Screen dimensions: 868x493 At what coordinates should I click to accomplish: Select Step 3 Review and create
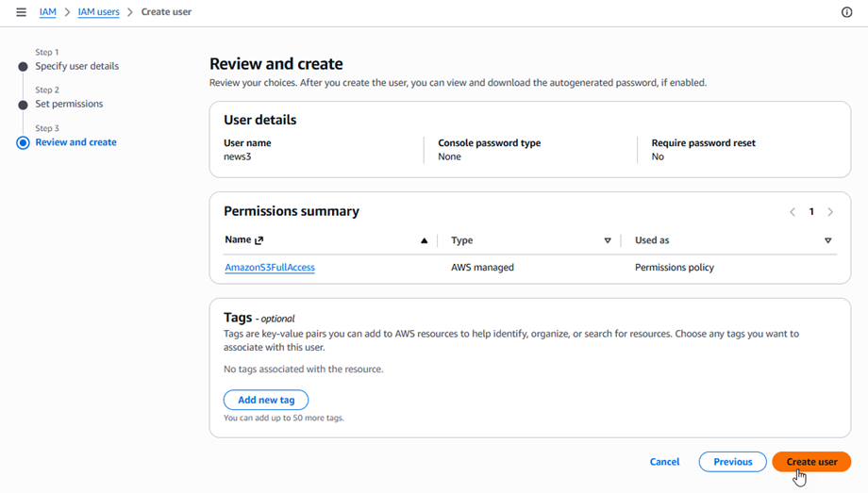pyautogui.click(x=75, y=142)
